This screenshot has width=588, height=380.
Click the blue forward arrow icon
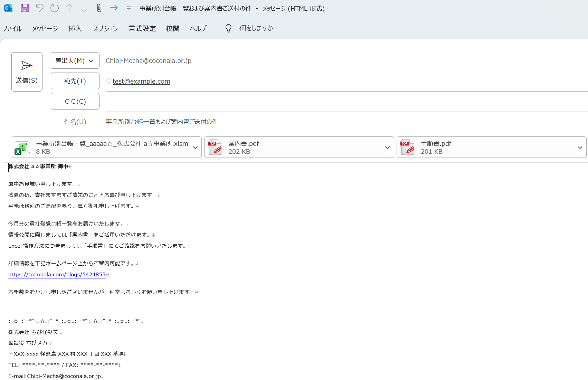point(114,8)
